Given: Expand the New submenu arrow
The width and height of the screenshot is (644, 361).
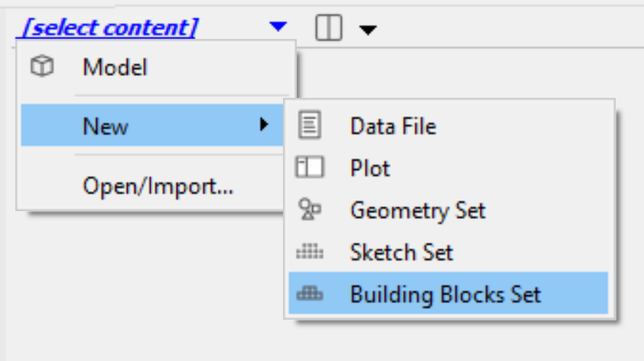Looking at the screenshot, I should click(264, 125).
